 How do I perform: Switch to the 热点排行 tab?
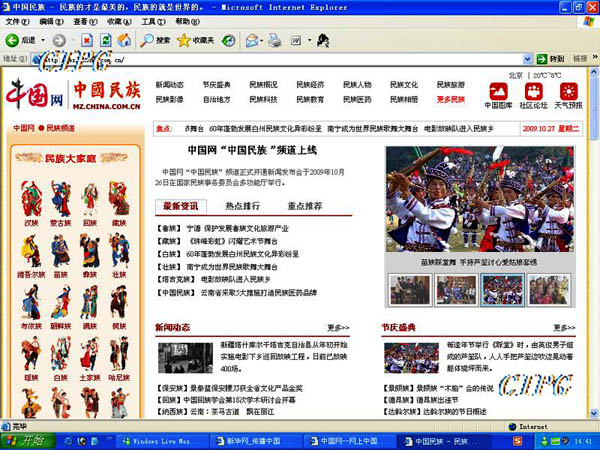pos(243,206)
